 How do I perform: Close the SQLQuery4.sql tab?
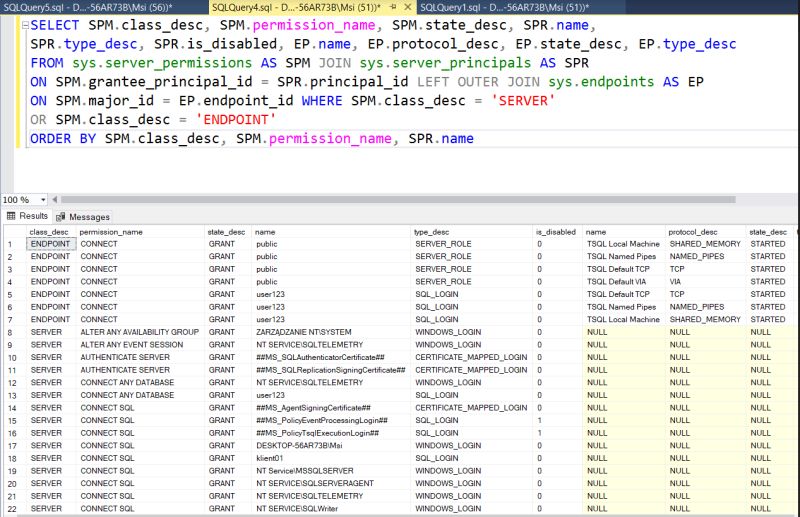(x=408, y=7)
